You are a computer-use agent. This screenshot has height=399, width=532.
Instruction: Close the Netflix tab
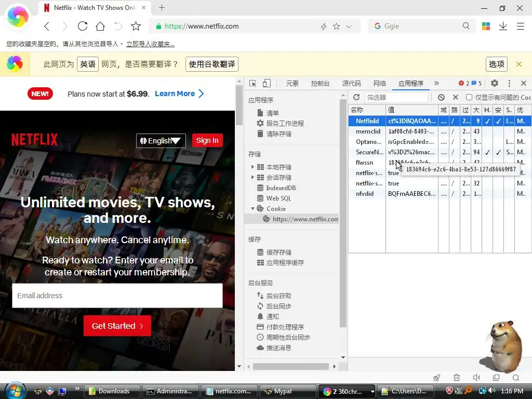coord(144,7)
